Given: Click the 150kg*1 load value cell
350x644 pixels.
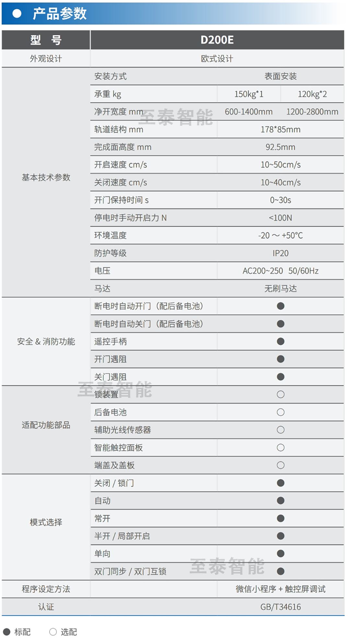Looking at the screenshot, I should pos(249,94).
